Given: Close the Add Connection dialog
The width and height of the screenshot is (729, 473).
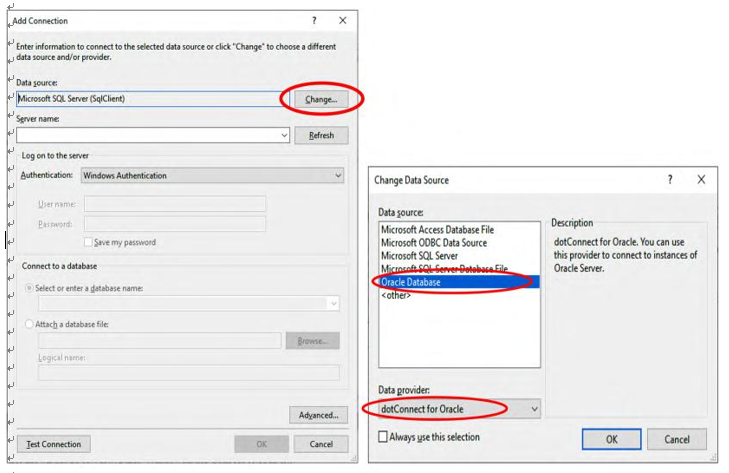Looking at the screenshot, I should click(343, 20).
